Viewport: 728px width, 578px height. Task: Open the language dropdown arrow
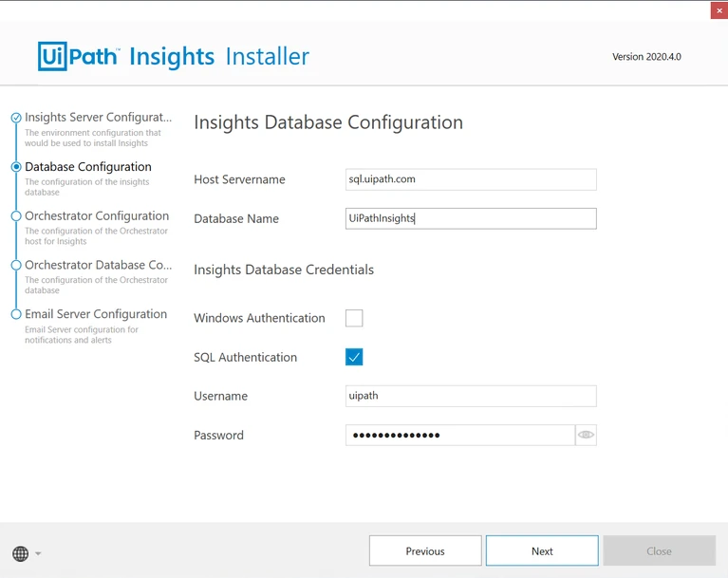[x=38, y=553]
